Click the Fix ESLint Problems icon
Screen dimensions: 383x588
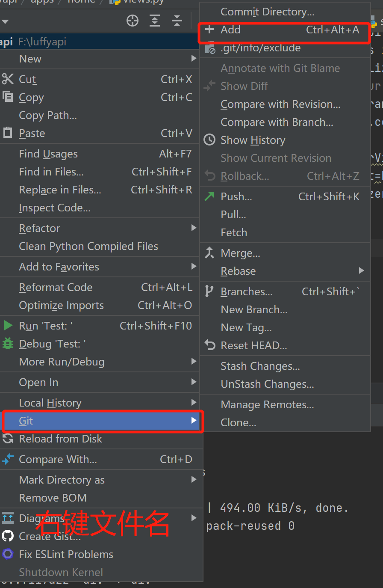click(x=8, y=554)
